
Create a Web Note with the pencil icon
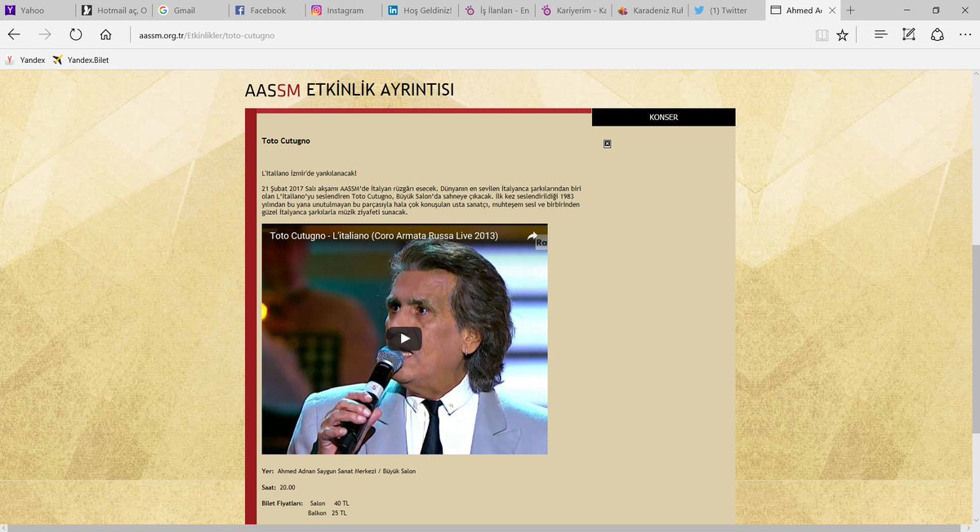point(908,34)
